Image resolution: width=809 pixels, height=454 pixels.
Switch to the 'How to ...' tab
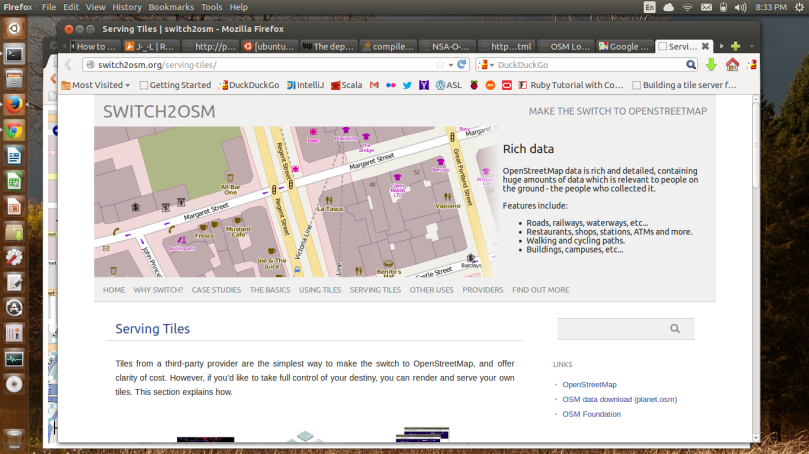(x=95, y=46)
